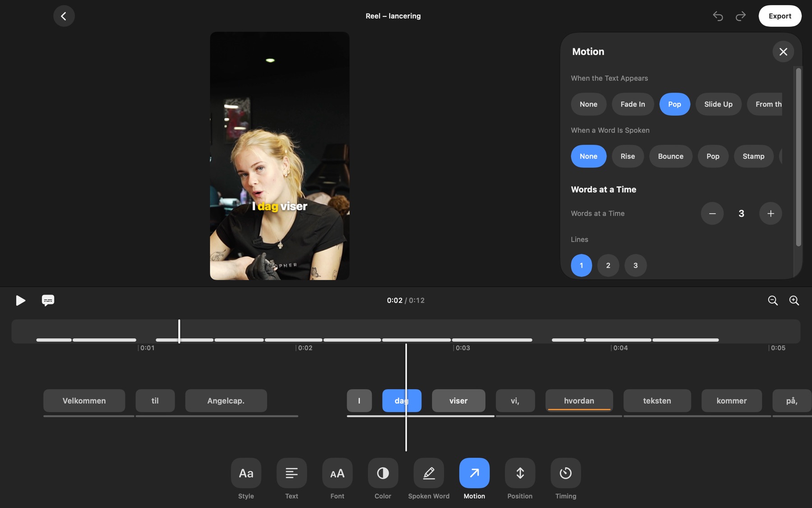Click the Export button
This screenshot has height=508, width=812.
pos(780,16)
